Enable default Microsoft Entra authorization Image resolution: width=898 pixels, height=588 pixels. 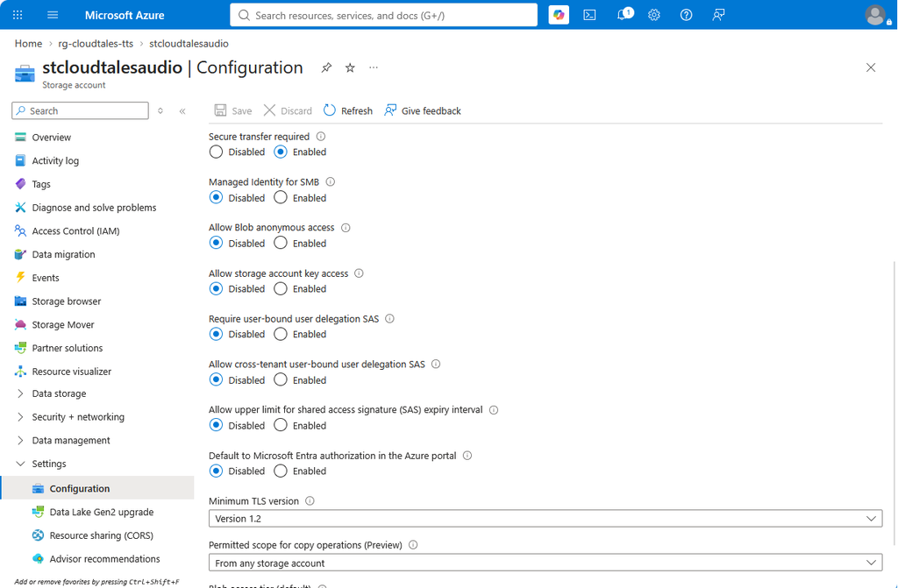coord(280,471)
